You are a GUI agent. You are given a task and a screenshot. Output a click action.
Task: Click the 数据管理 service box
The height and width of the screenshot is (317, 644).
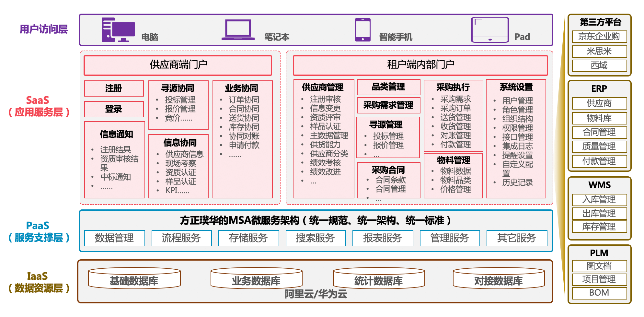tap(114, 238)
